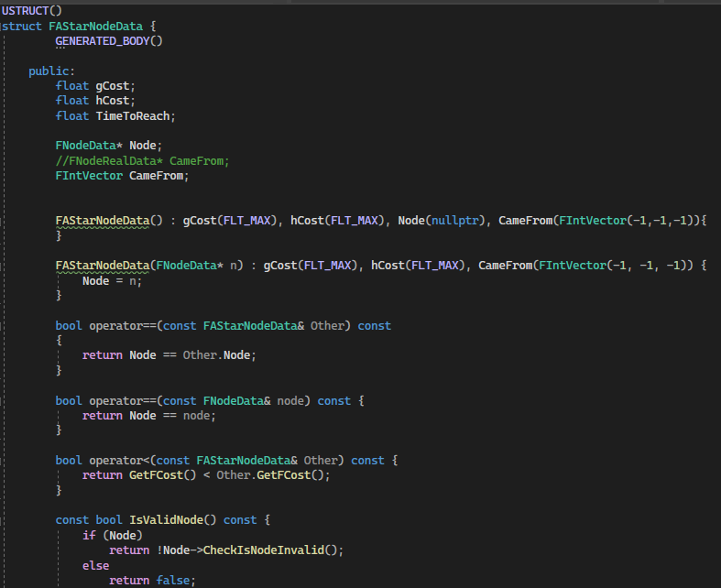
Task: Click the USTRUCT() macro on first line
Action: [x=32, y=9]
